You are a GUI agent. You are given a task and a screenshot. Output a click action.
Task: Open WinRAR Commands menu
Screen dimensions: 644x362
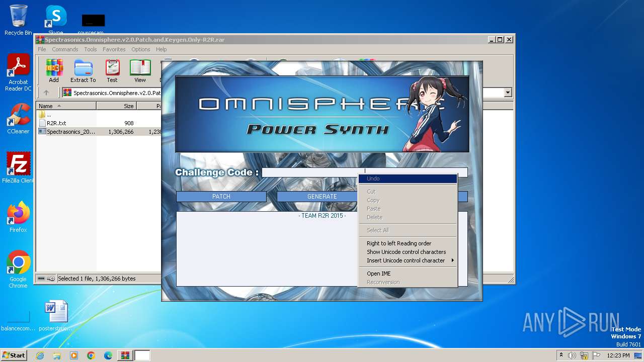pos(65,49)
